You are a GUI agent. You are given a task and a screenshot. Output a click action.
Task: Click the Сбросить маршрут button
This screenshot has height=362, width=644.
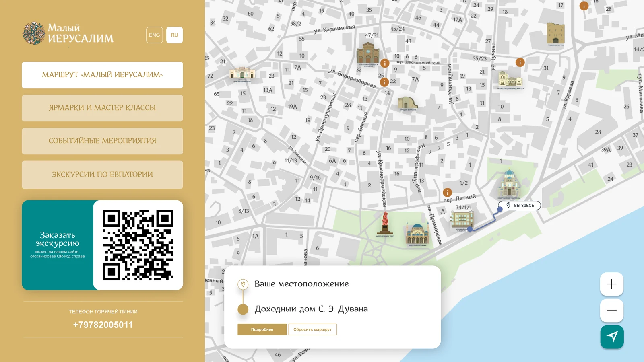(312, 329)
